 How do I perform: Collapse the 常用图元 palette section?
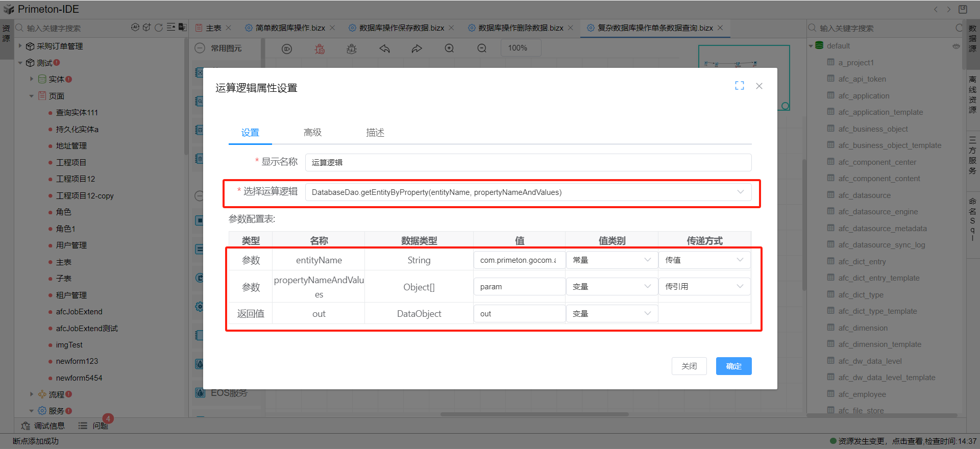(200, 48)
